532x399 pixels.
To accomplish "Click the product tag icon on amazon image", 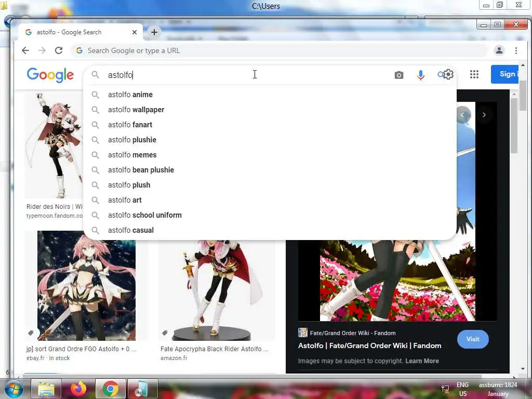I will point(165,333).
